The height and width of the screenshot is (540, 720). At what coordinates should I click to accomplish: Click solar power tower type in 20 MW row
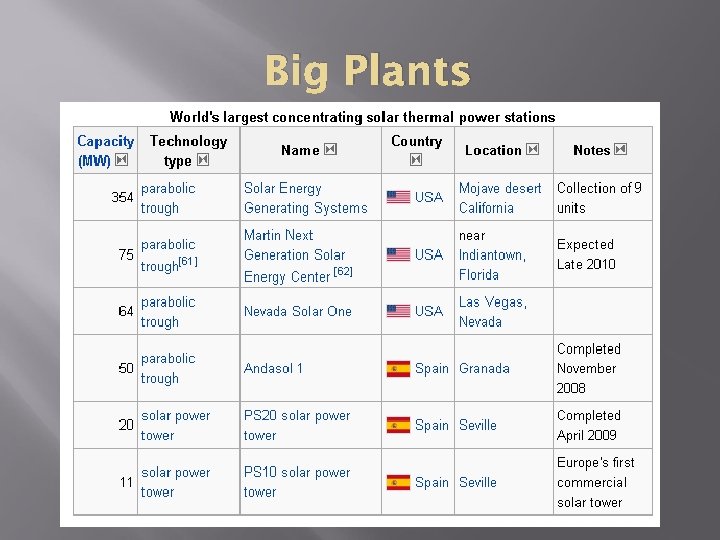tap(175, 425)
